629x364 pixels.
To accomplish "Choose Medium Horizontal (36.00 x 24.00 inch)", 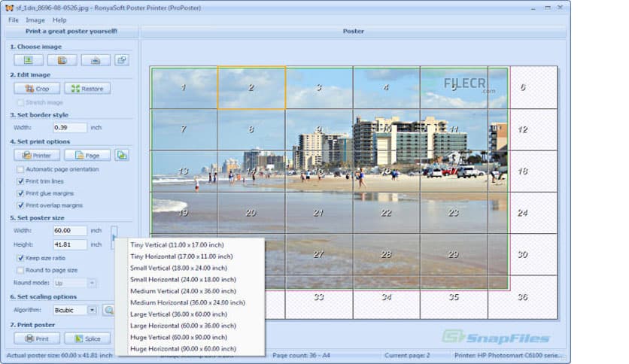I will tap(190, 302).
